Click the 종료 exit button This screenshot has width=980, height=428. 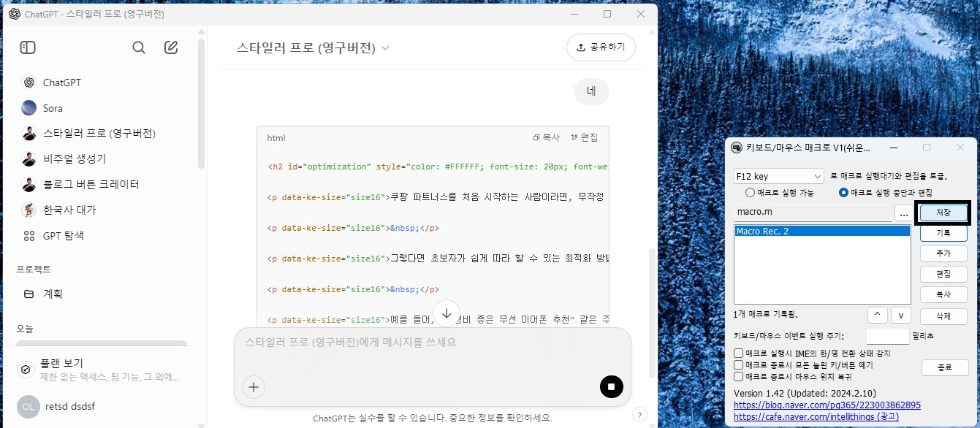945,367
